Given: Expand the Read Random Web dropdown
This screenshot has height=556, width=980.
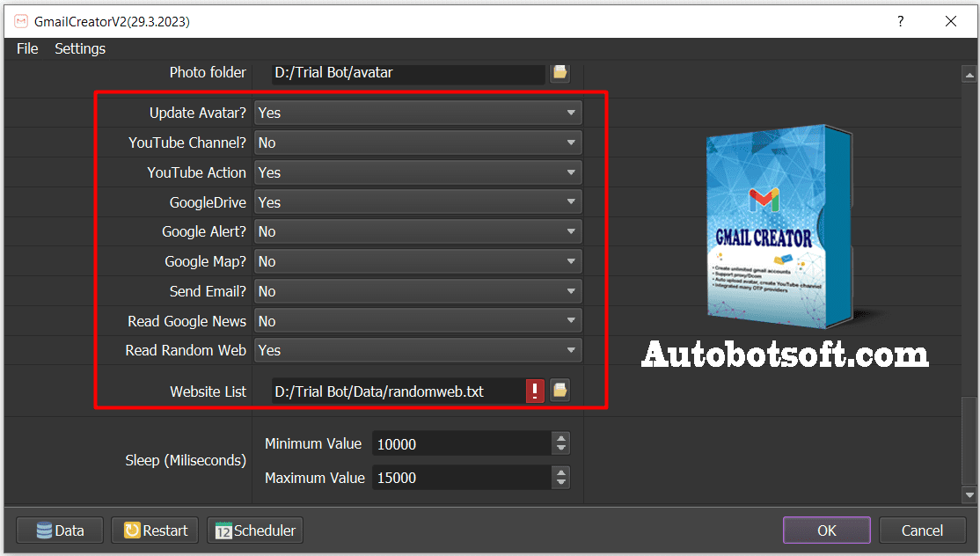Looking at the screenshot, I should 418,350.
